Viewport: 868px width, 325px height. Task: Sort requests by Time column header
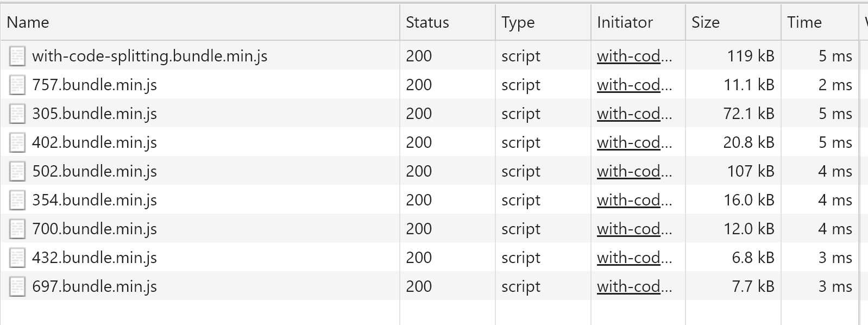tap(820, 22)
